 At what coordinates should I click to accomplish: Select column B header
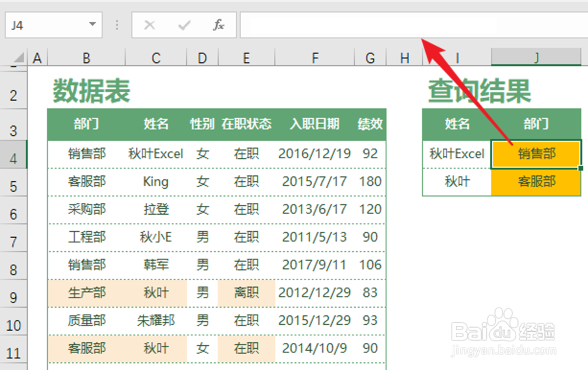point(86,58)
